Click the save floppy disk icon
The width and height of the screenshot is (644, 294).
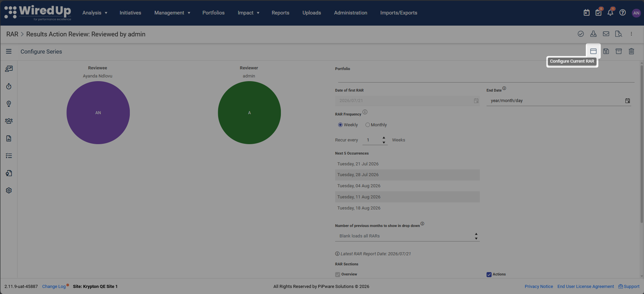click(x=606, y=51)
